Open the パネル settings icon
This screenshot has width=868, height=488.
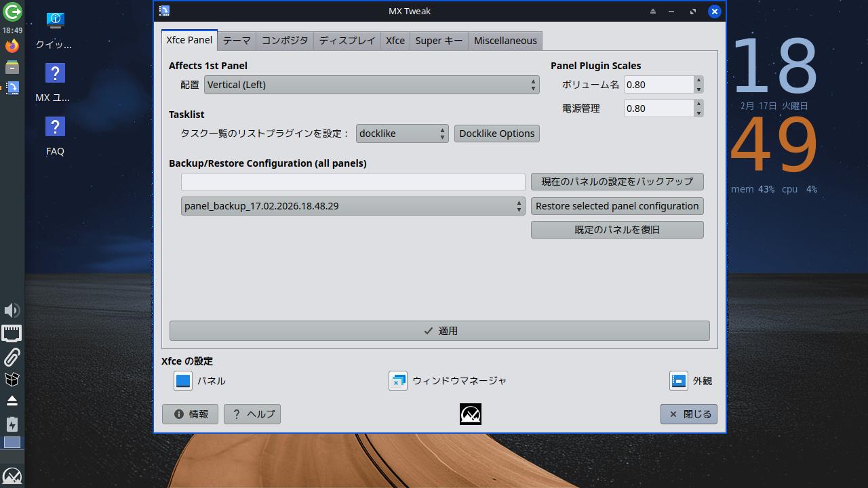[x=183, y=381]
